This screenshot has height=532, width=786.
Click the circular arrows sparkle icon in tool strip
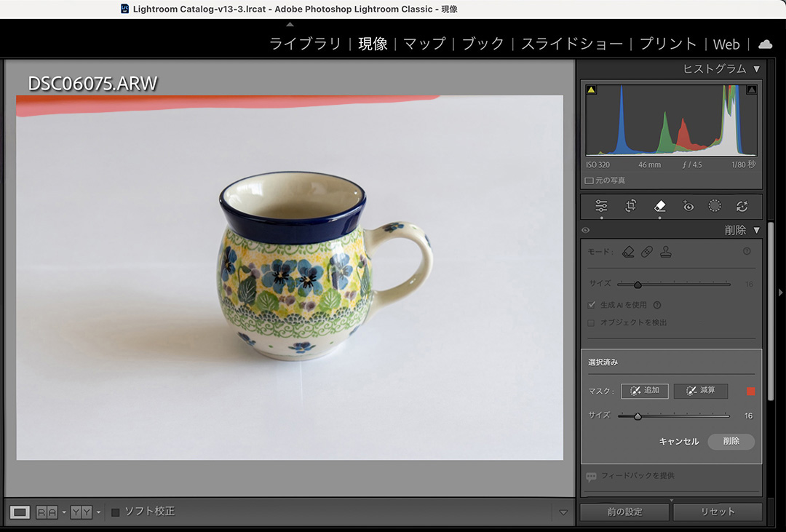pyautogui.click(x=742, y=206)
